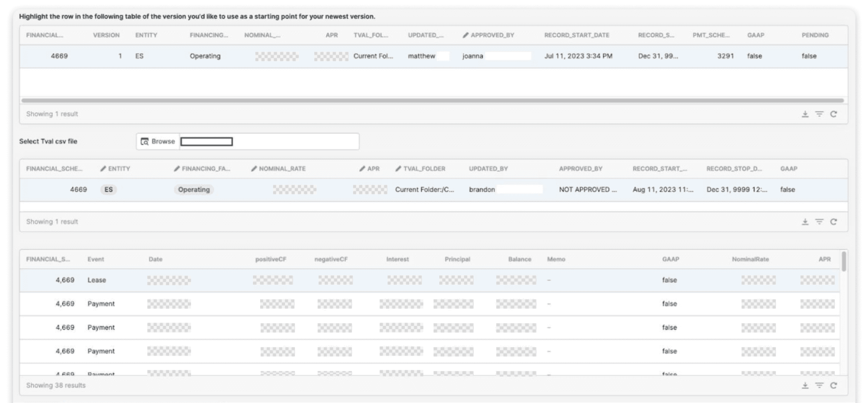The image size is (868, 403).
Task: Open the Operating financing chip in second table
Action: (x=194, y=190)
